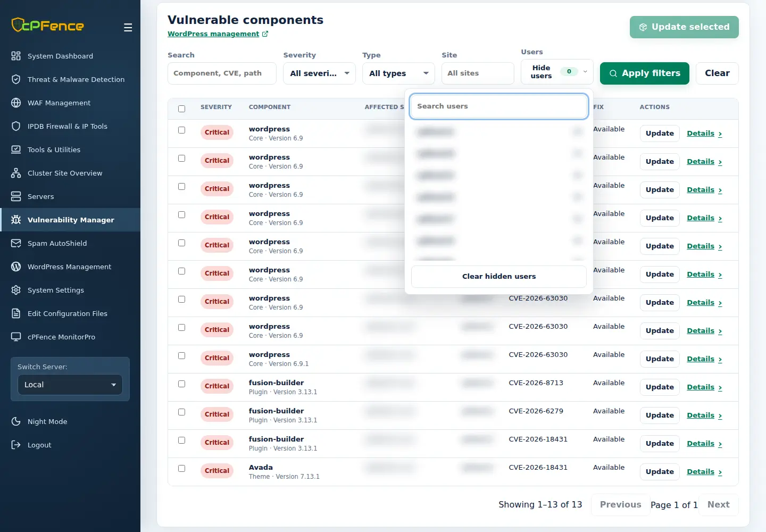Click Update selected button
This screenshot has height=532, width=766.
(x=684, y=27)
